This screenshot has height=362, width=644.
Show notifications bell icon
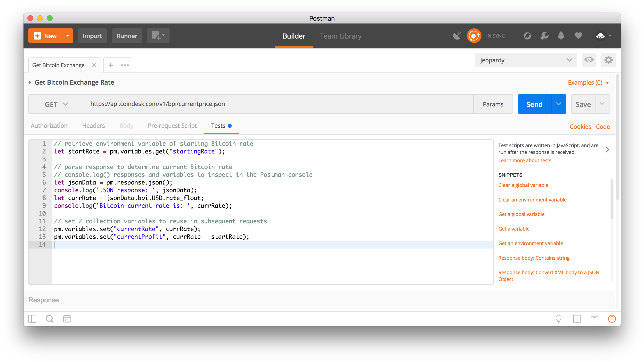coord(561,36)
